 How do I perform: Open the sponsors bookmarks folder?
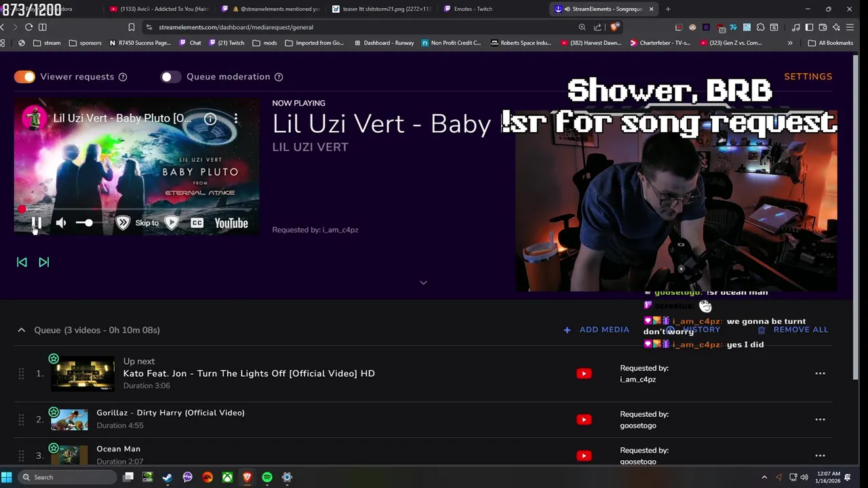pyautogui.click(x=85, y=43)
